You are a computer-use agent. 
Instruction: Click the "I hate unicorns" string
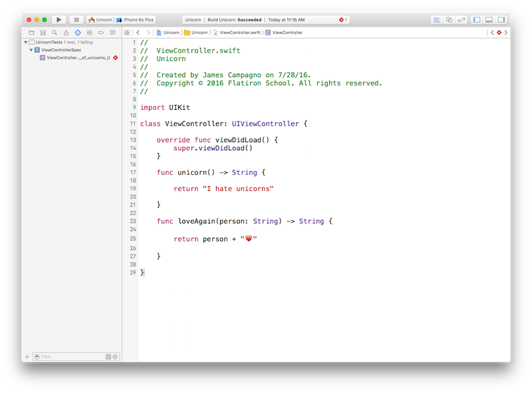tap(238, 189)
